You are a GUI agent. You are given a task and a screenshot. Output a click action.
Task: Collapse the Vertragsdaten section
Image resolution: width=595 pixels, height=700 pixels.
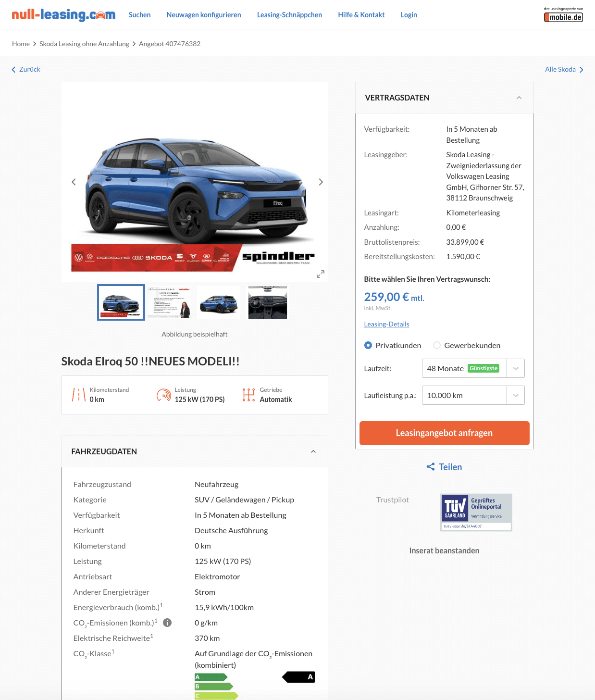pyautogui.click(x=519, y=98)
